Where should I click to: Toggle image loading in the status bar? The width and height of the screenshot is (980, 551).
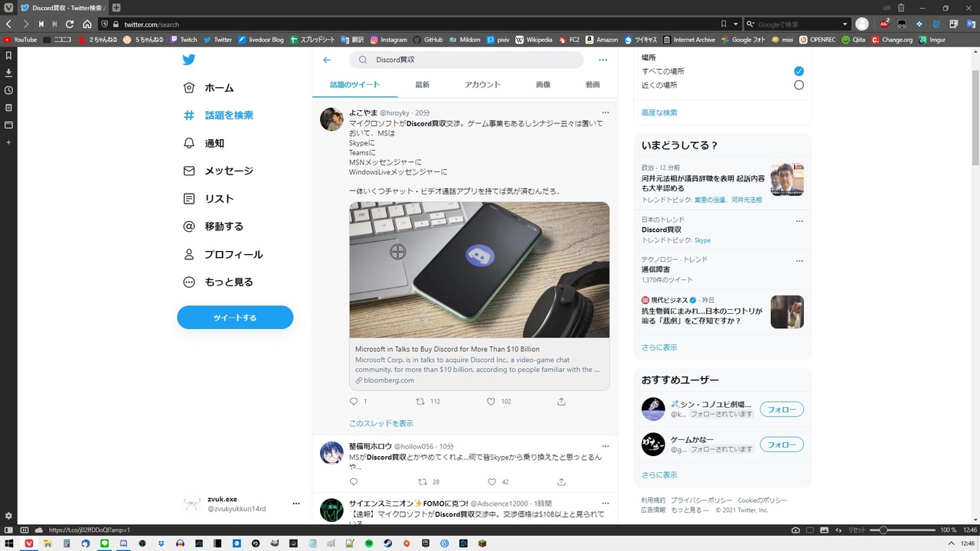coord(825,530)
